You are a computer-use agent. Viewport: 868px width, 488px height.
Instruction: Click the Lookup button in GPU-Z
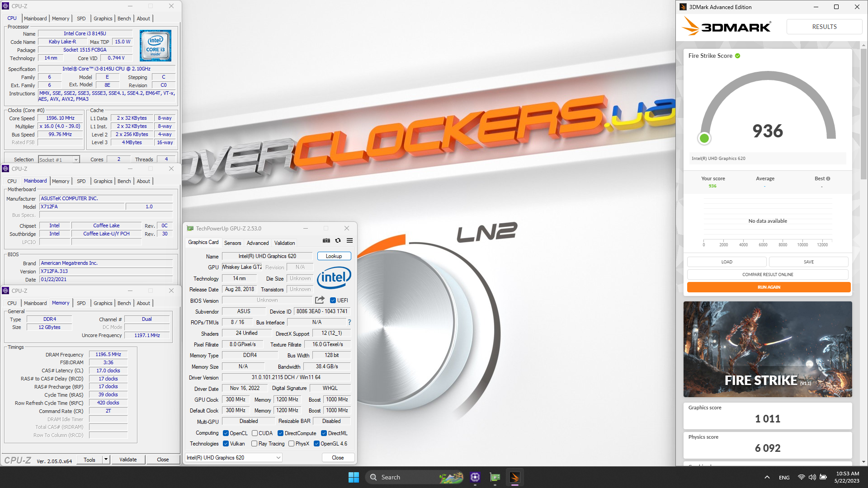pos(334,256)
